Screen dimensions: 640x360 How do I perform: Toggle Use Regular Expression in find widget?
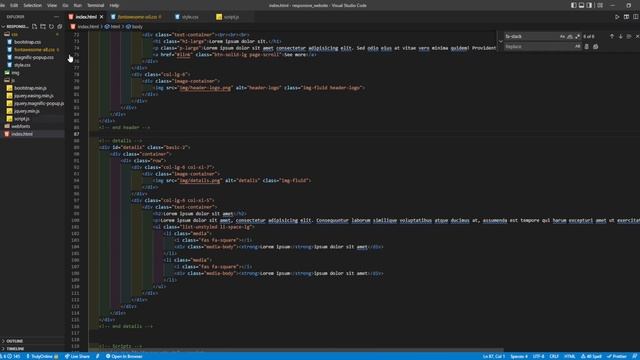[578, 36]
